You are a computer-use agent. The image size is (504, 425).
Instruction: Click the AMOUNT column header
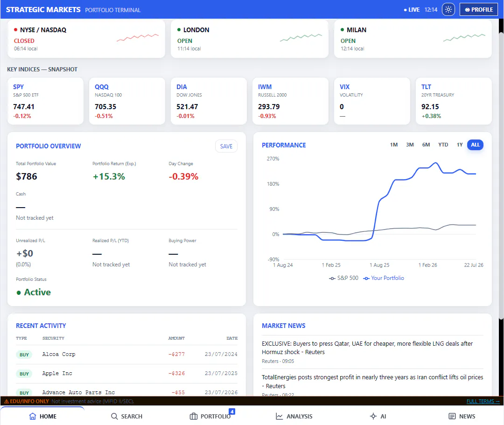pyautogui.click(x=176, y=338)
